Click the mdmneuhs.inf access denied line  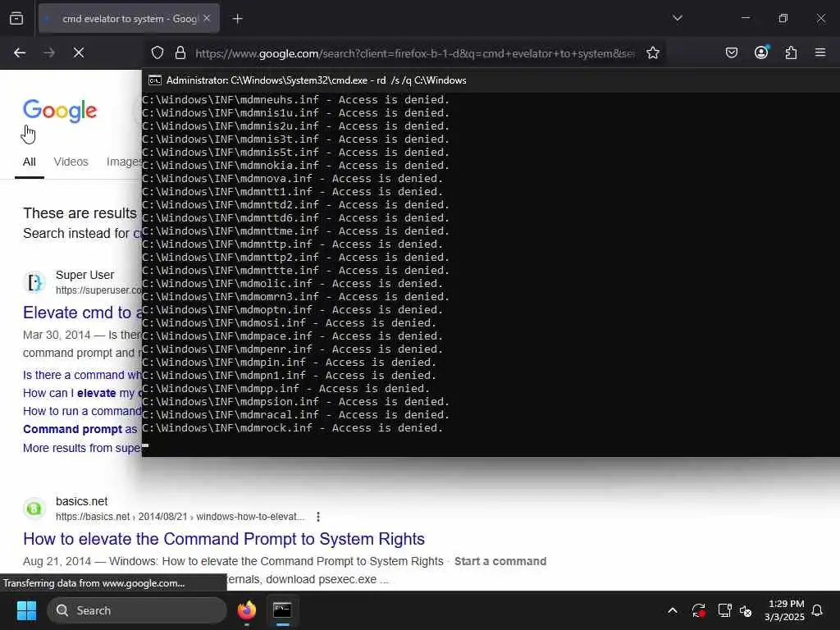(x=295, y=99)
